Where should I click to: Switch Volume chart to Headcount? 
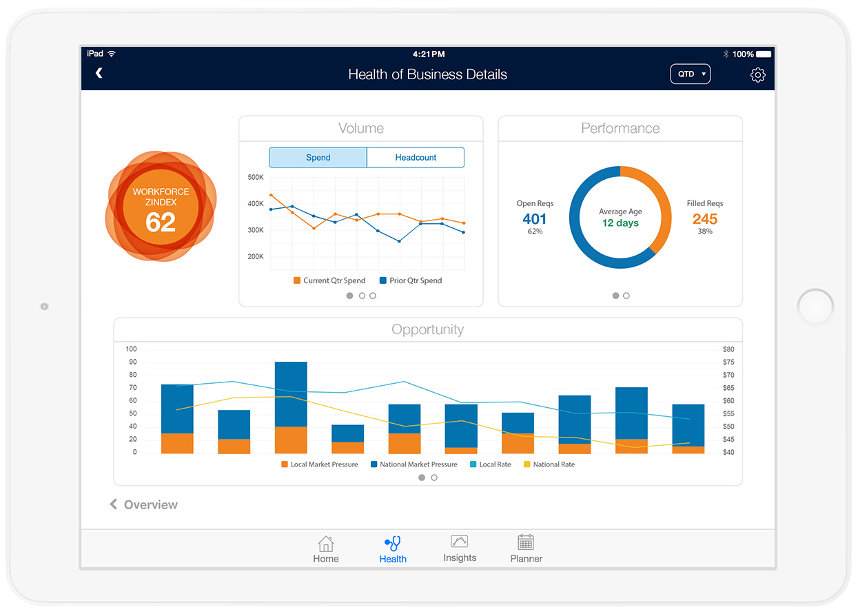point(416,158)
